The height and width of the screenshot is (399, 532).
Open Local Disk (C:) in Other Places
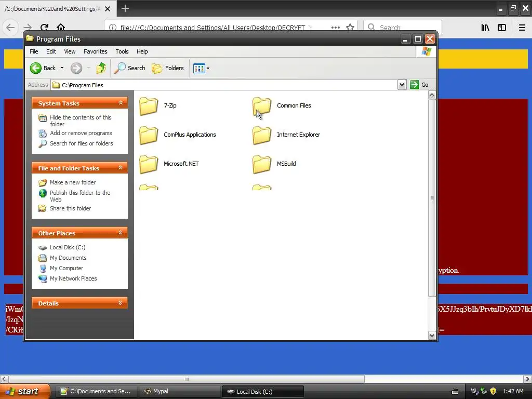pyautogui.click(x=68, y=247)
